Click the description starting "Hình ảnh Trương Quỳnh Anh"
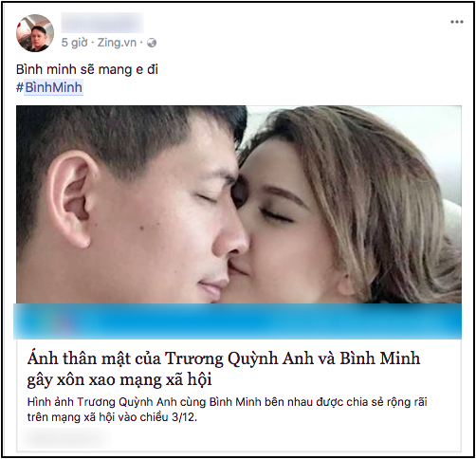The width and height of the screenshot is (476, 459). (228, 402)
